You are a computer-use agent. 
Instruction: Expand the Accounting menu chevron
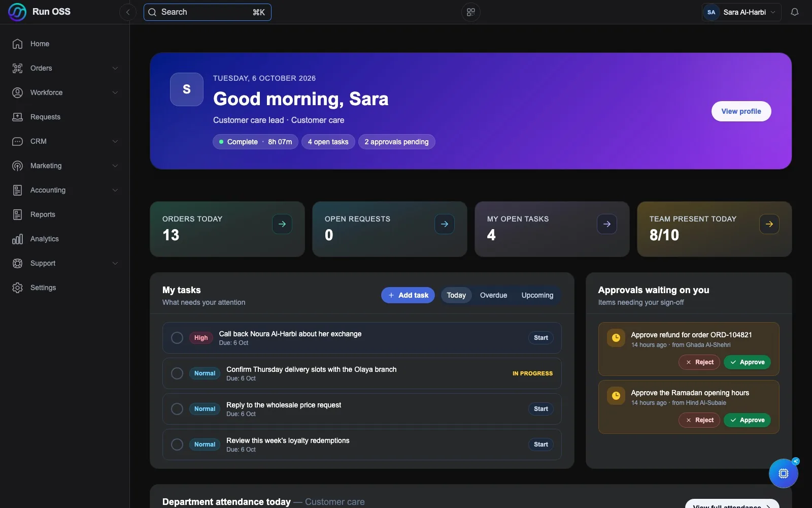[x=115, y=190]
